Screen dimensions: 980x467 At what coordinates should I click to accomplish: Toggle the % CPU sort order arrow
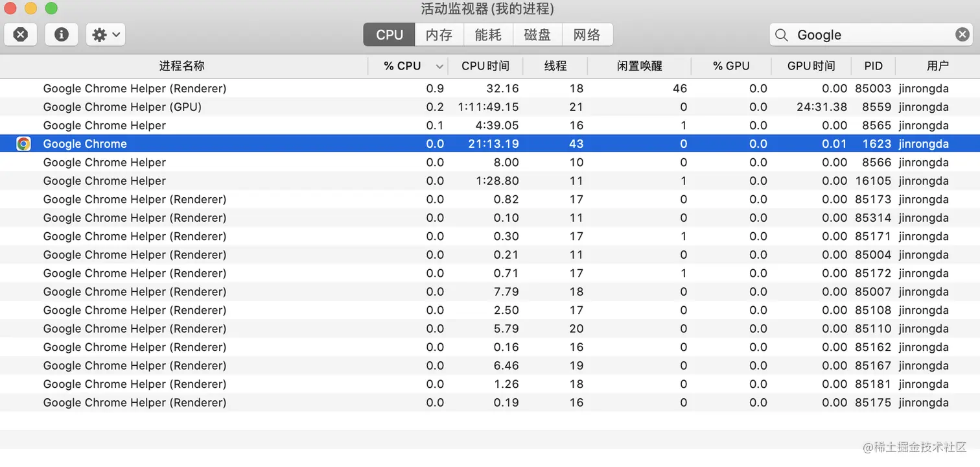point(439,66)
